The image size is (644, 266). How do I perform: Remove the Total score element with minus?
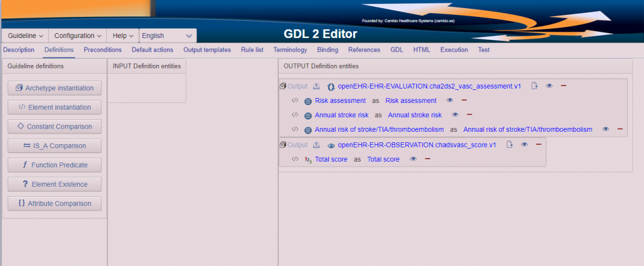click(x=427, y=159)
